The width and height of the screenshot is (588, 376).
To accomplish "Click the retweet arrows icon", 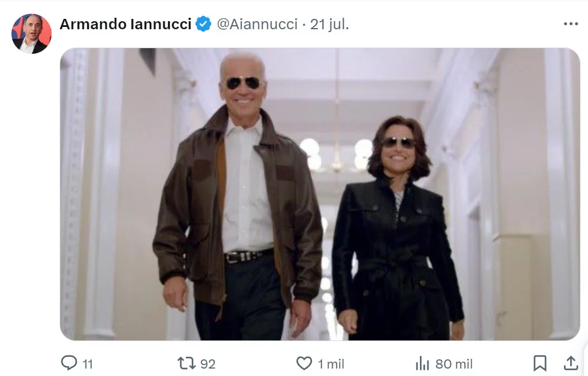I will 186,363.
